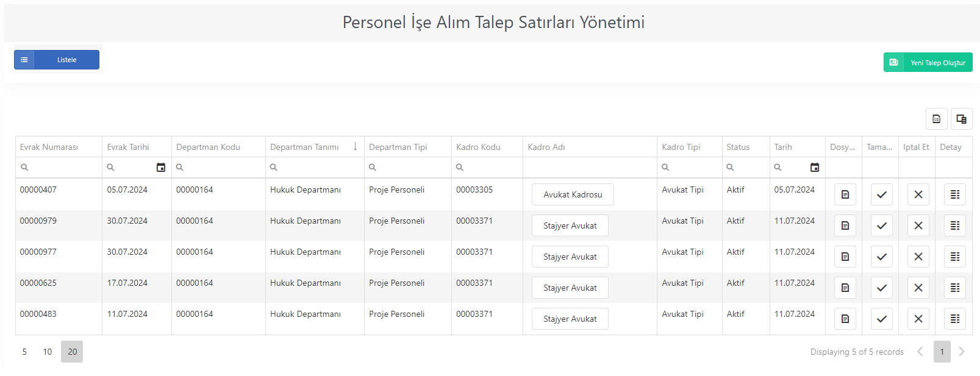Open the Tarih column calendar picker
Viewport: 980px width, 376px height.
815,168
